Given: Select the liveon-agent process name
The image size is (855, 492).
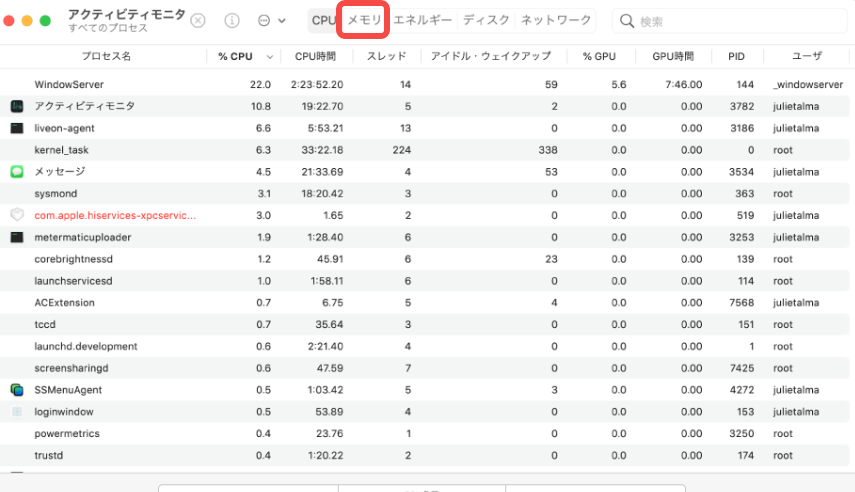Looking at the screenshot, I should [x=64, y=128].
